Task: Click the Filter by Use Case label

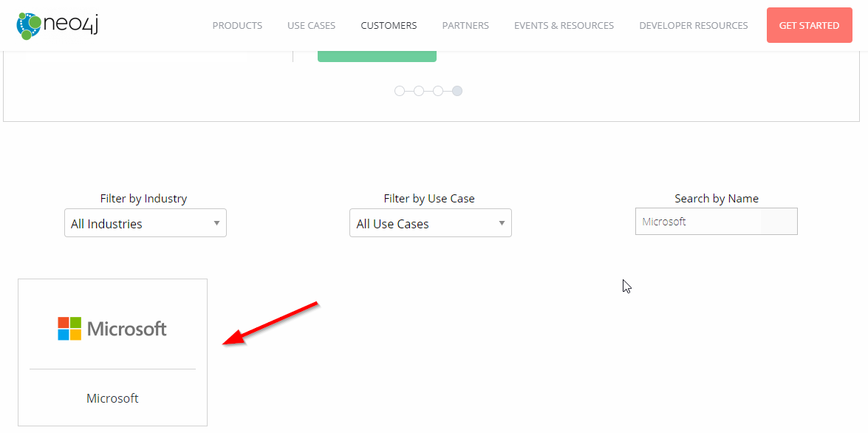Action: 429,198
